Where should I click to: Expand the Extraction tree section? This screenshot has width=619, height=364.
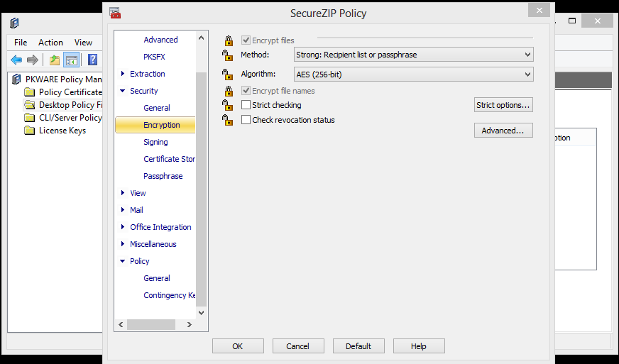pyautogui.click(x=123, y=74)
